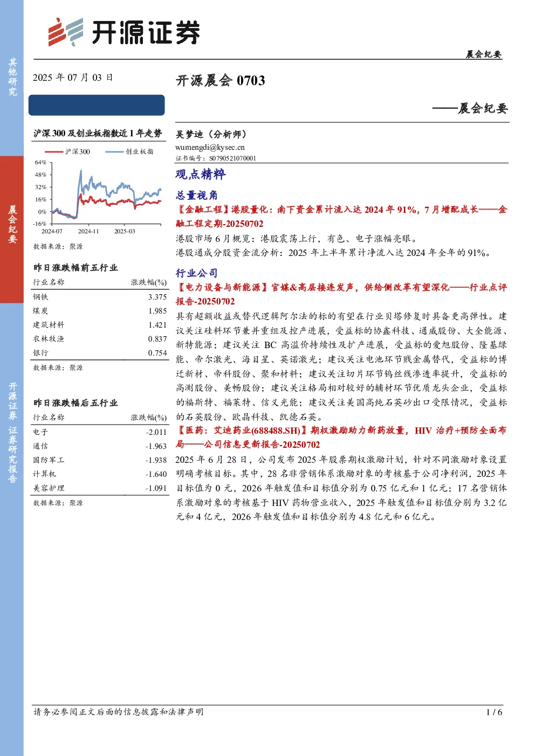Click the 钢铁 row in top-five table
Viewport: 535px width, 756px height.
tap(100, 297)
